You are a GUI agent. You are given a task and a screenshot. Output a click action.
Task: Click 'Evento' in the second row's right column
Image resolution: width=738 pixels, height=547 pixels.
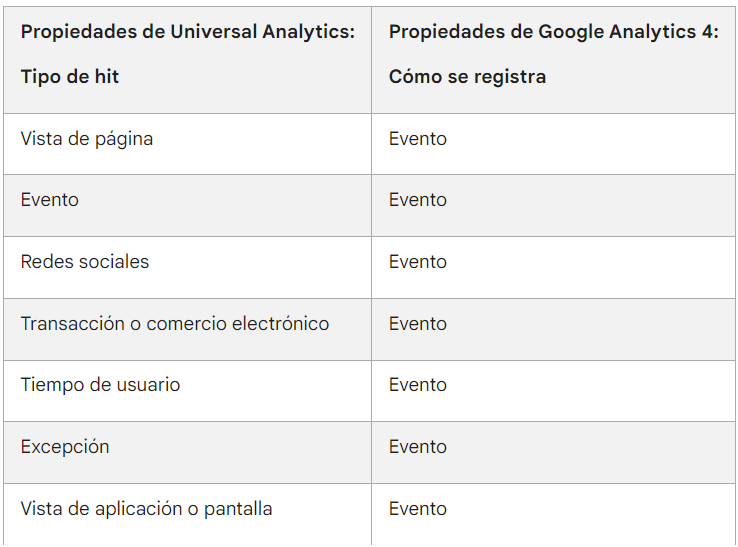click(x=417, y=200)
